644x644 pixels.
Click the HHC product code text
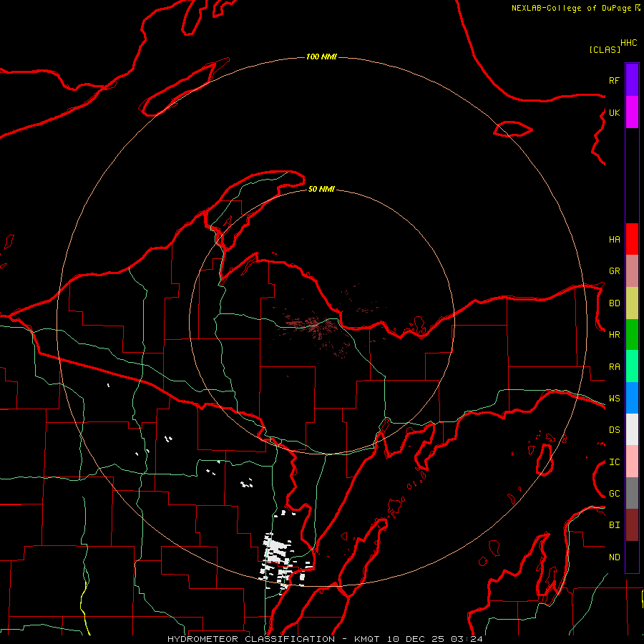pyautogui.click(x=628, y=43)
